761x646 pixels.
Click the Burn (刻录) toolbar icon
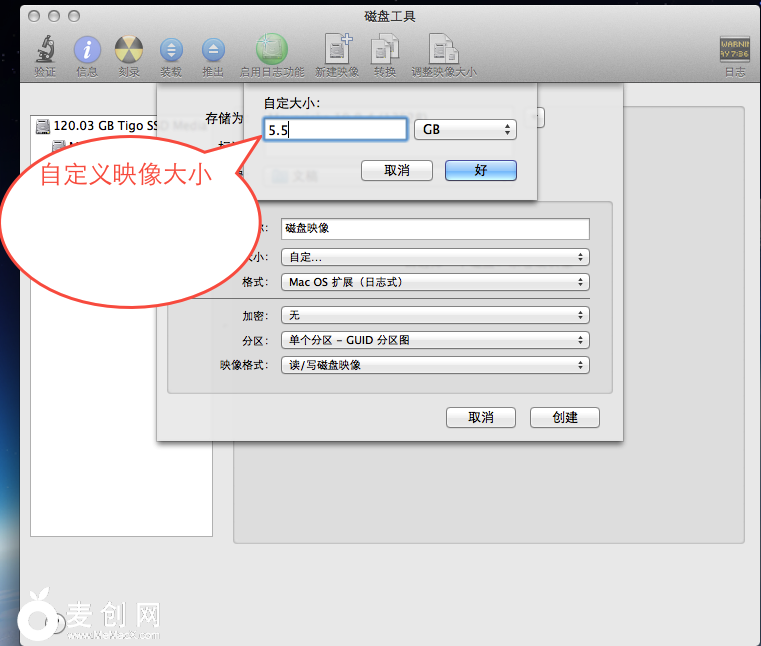point(129,50)
